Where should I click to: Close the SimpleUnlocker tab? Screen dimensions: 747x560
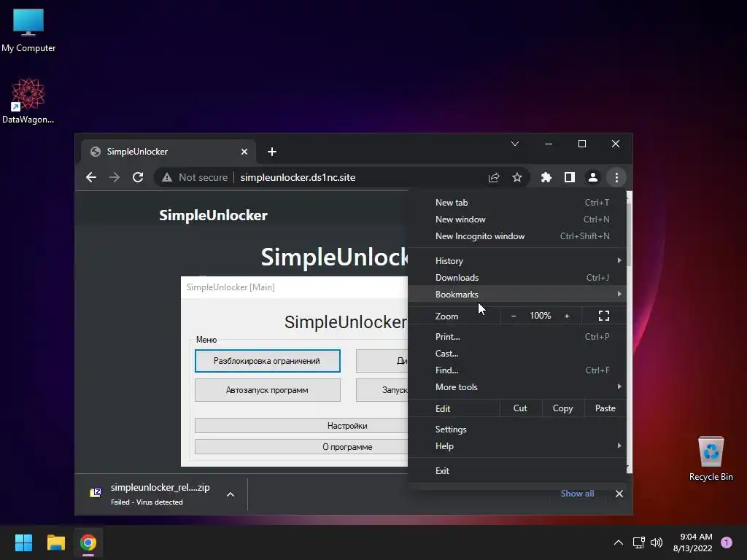tap(244, 152)
